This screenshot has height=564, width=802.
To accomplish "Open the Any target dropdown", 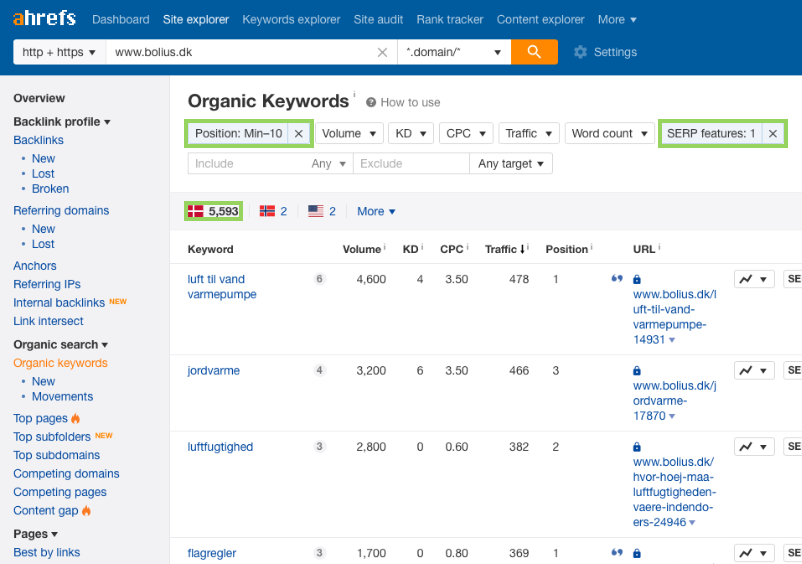I will pyautogui.click(x=511, y=164).
